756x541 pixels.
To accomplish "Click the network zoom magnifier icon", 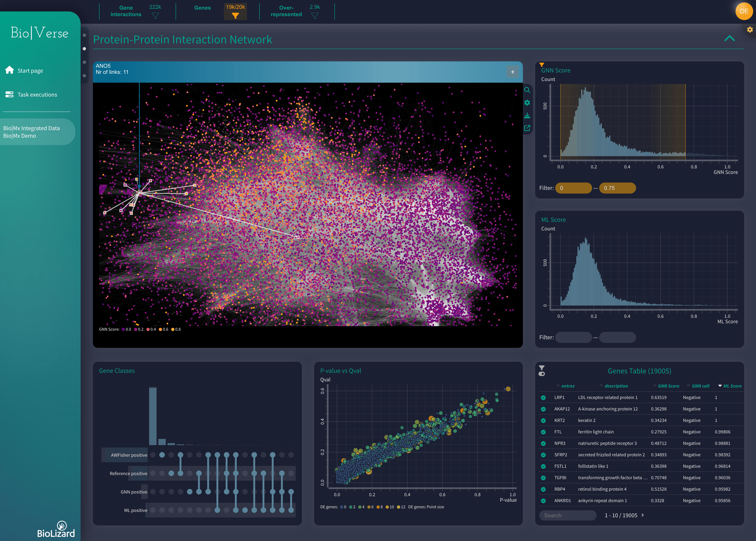I will (527, 90).
